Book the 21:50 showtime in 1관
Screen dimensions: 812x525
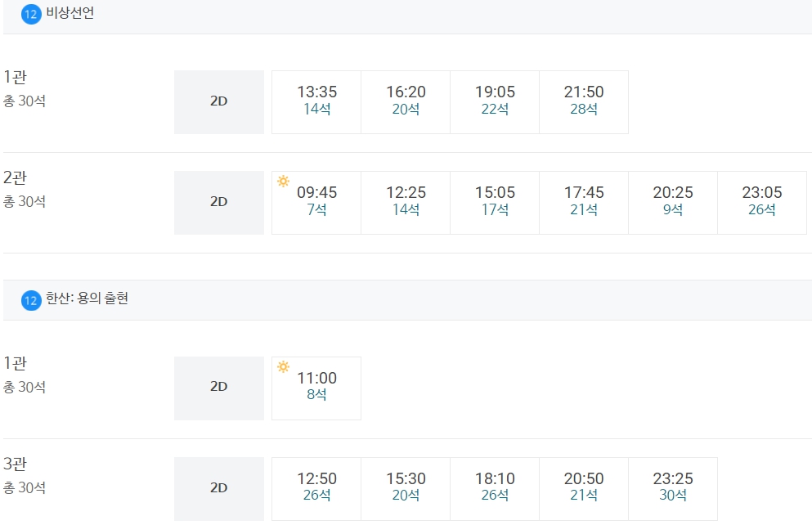[584, 102]
